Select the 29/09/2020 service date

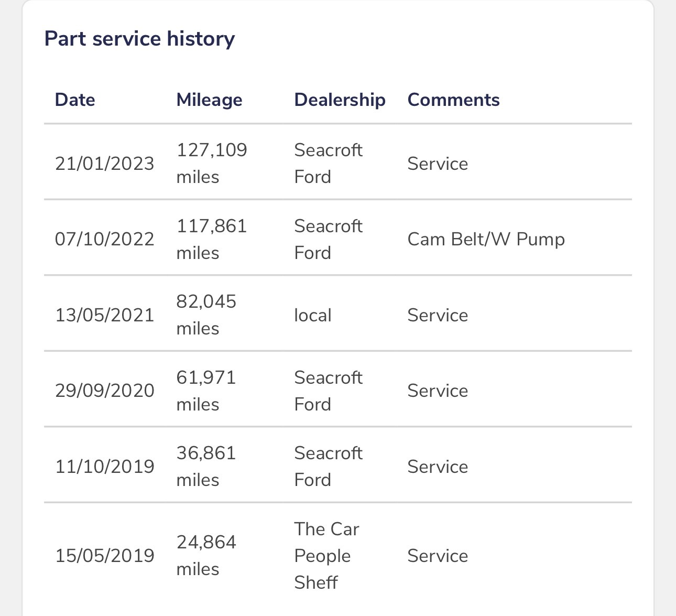[104, 391]
